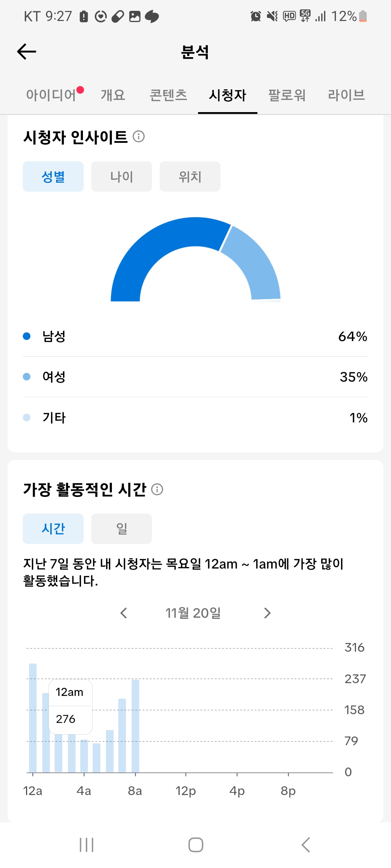Open info icon beside 시청자 인사이트
The image size is (391, 868).
click(139, 137)
